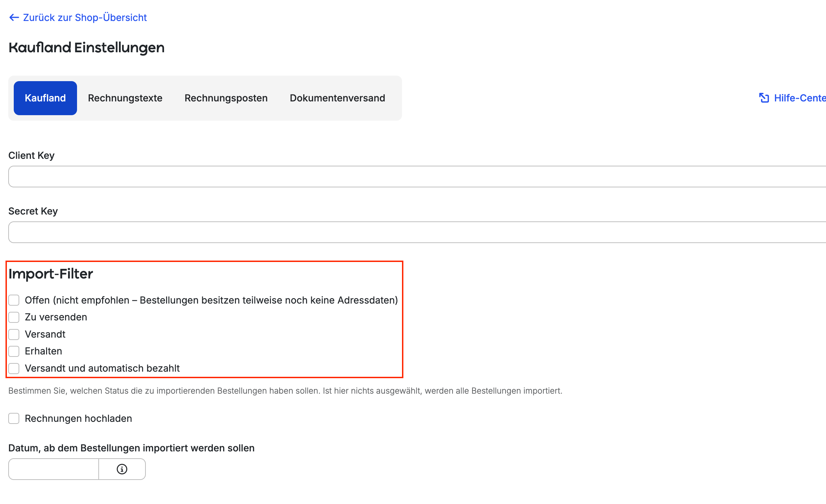Click the import start date input field

54,469
